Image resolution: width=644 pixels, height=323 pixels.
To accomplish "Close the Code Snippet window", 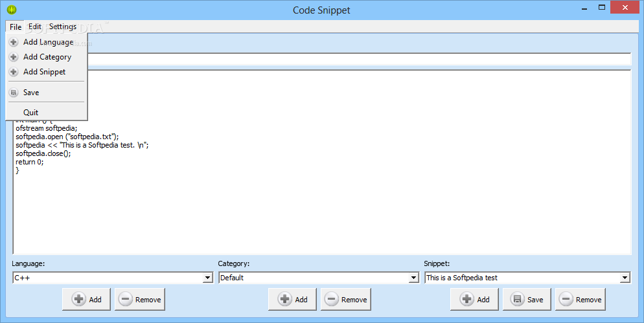I will click(625, 7).
